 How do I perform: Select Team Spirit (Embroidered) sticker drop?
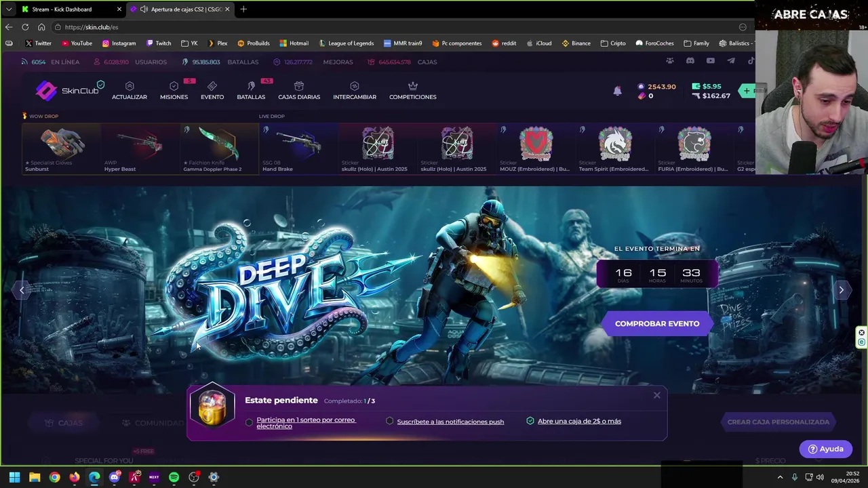click(615, 148)
